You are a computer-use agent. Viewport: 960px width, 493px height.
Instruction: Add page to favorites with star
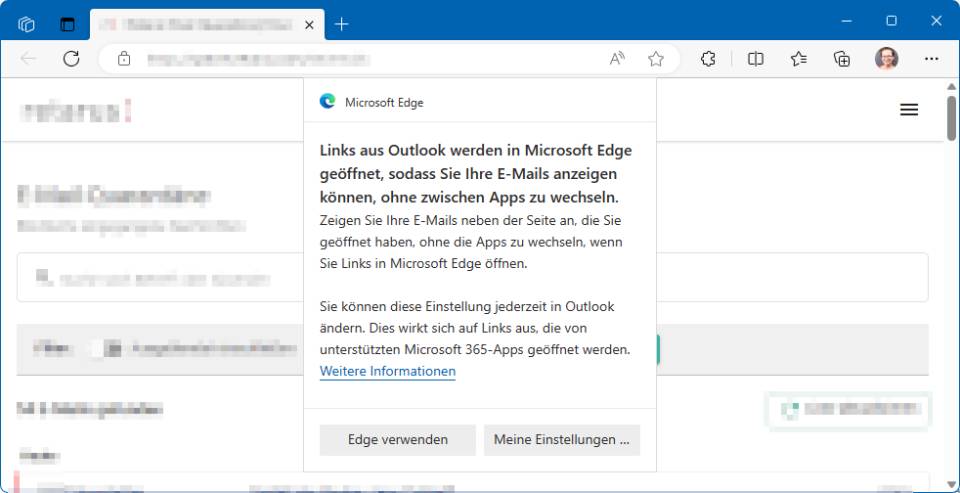(x=656, y=59)
